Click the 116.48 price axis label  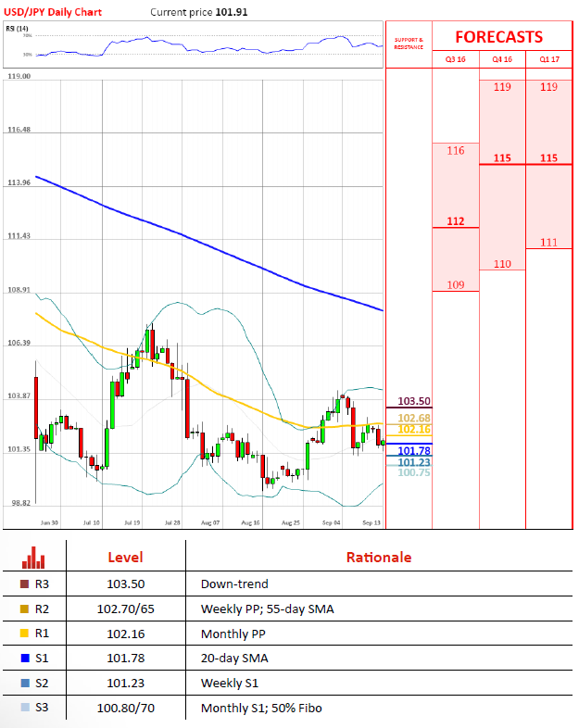click(x=19, y=130)
